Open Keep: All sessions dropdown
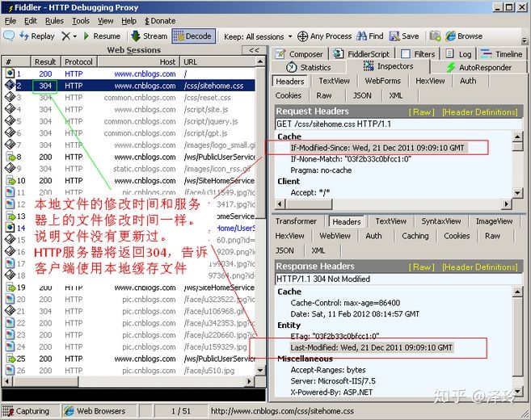Image resolution: width=531 pixels, height=420 pixels. tap(258, 36)
